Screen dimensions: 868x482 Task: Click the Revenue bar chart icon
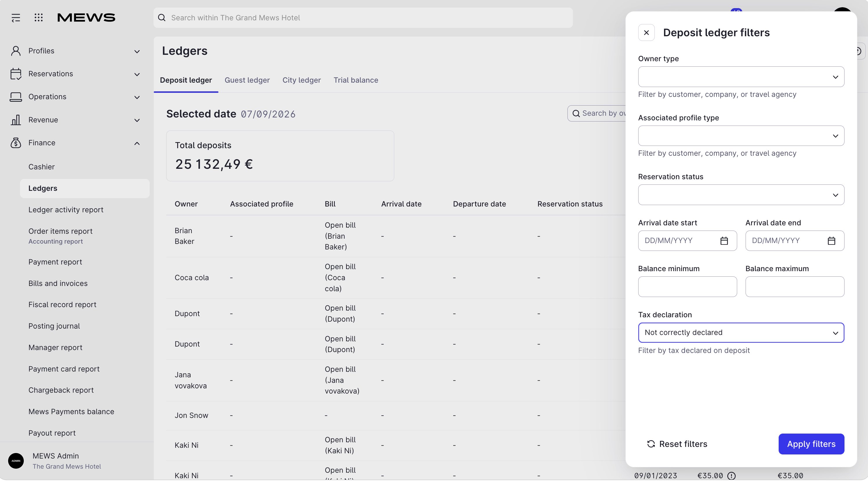16,120
